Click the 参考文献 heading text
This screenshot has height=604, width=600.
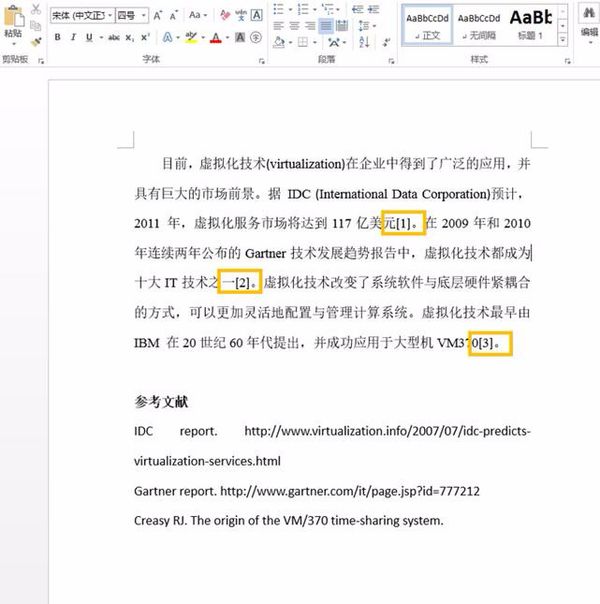(x=161, y=402)
